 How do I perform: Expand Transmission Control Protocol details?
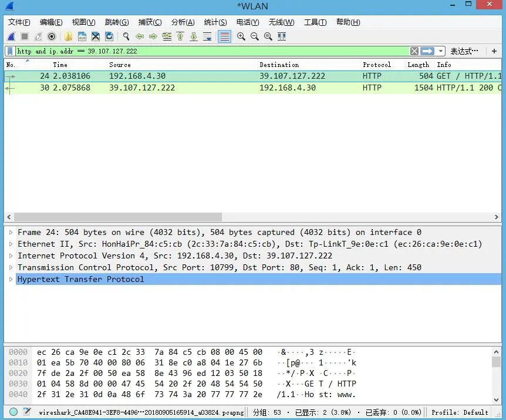pos(11,267)
